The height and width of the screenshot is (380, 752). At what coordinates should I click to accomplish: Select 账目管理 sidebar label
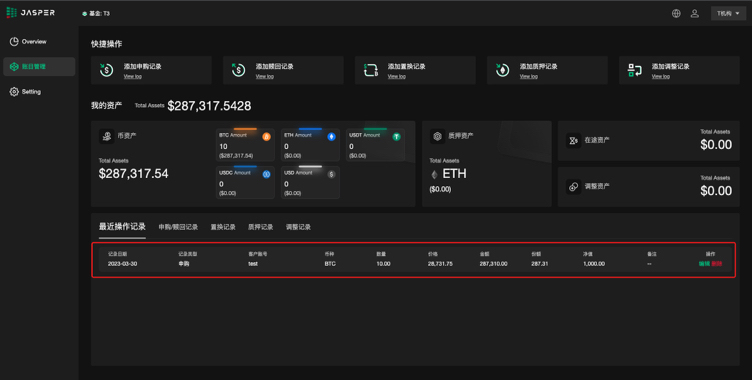point(34,67)
